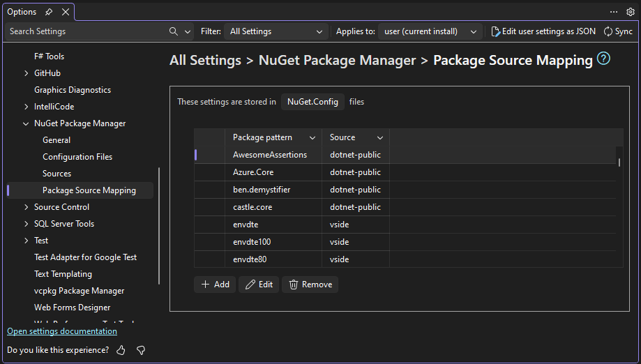This screenshot has width=641, height=364.
Task: Click the gear settings icon
Action: point(631,12)
